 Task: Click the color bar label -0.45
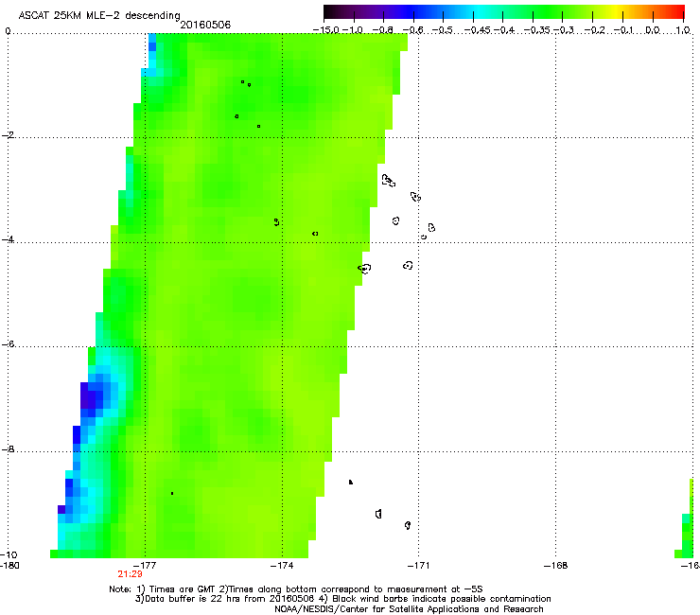478,30
